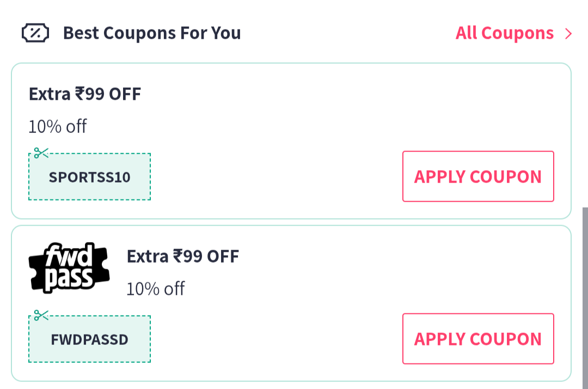Click the Extra ₹99 OFF title beside fwd pass logo
The width and height of the screenshot is (588, 389).
pos(183,256)
